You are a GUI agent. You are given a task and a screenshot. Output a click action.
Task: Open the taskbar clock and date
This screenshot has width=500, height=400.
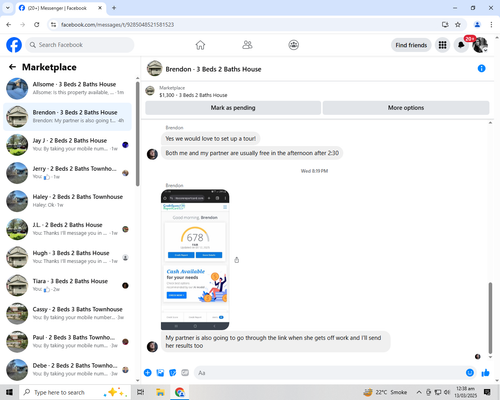tap(466, 392)
